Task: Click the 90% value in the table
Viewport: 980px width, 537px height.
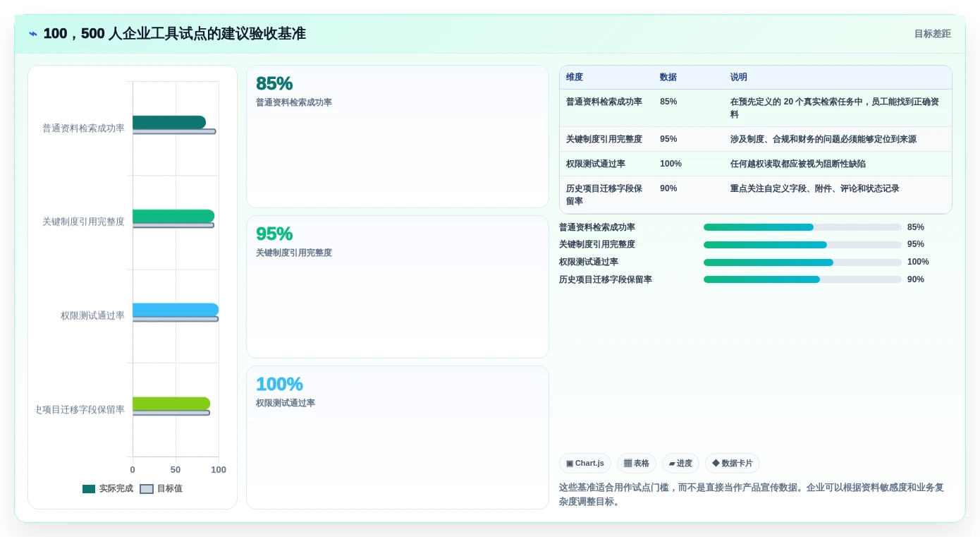Action: coord(668,188)
